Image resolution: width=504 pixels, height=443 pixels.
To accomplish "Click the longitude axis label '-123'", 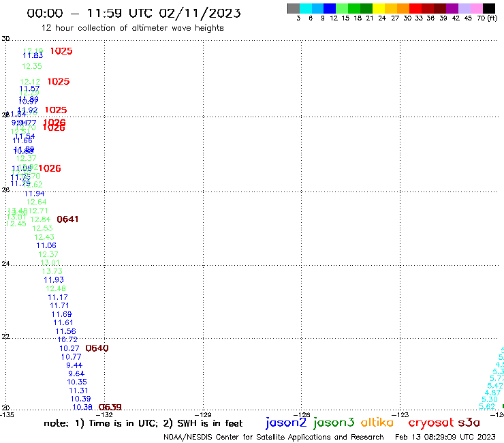I will [400, 414].
